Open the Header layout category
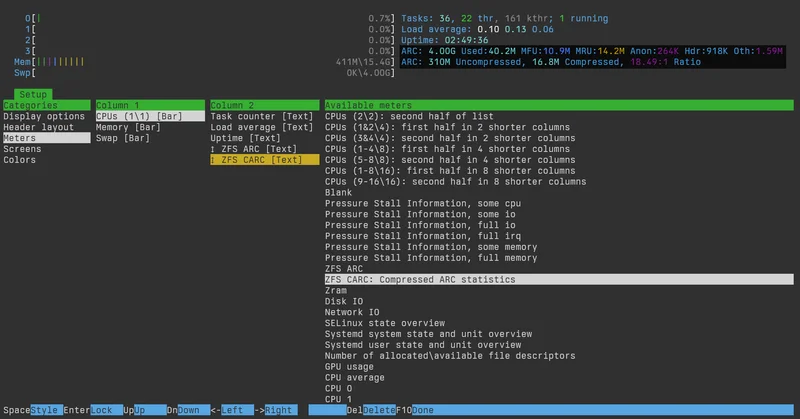The height and width of the screenshot is (419, 800). click(x=38, y=127)
